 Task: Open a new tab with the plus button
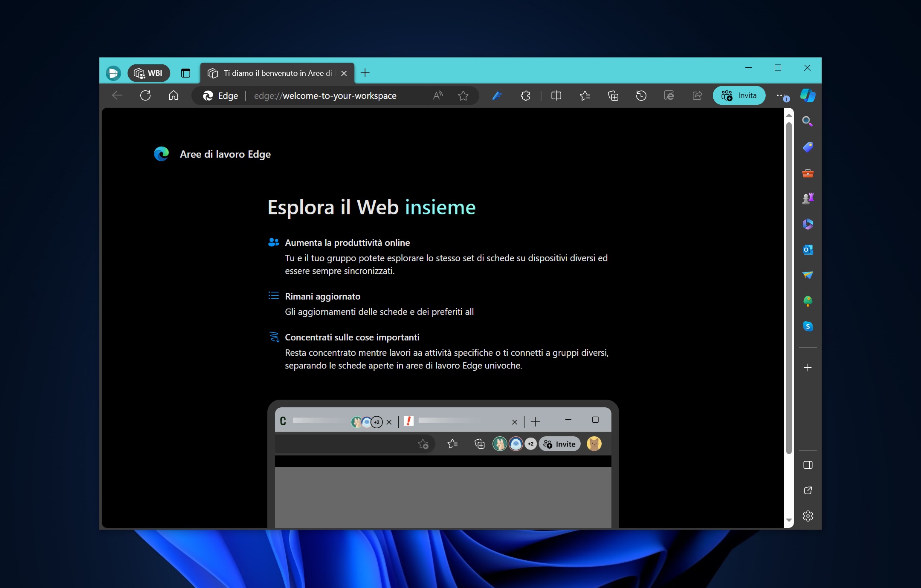click(365, 73)
